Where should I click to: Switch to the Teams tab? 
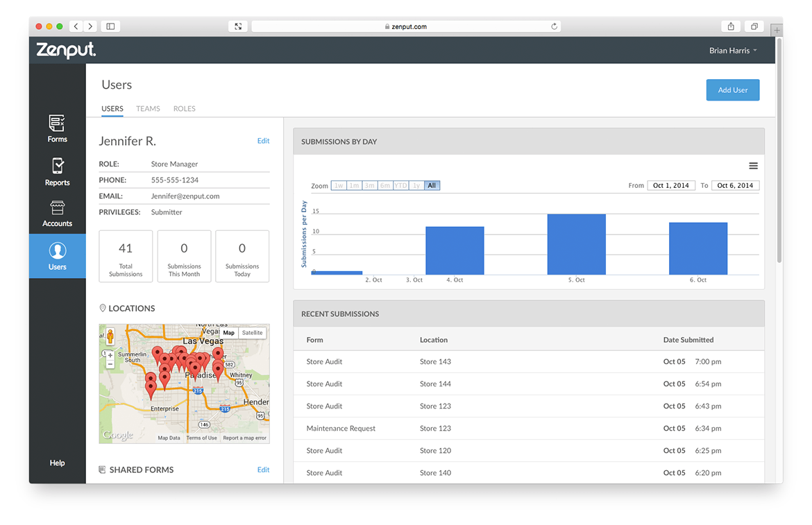coord(148,109)
